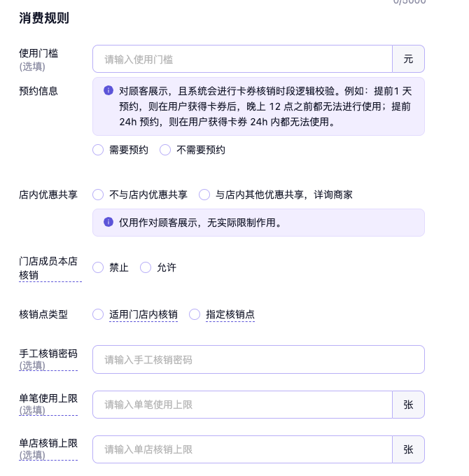Click the 张 suffix of 单笔使用上限
The height and width of the screenshot is (476, 469).
point(408,405)
